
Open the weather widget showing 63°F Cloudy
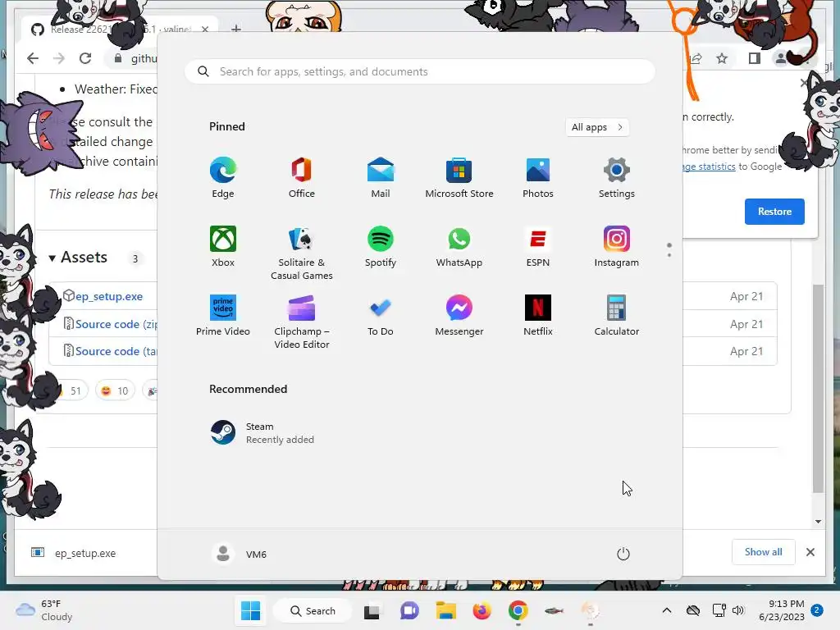click(44, 610)
